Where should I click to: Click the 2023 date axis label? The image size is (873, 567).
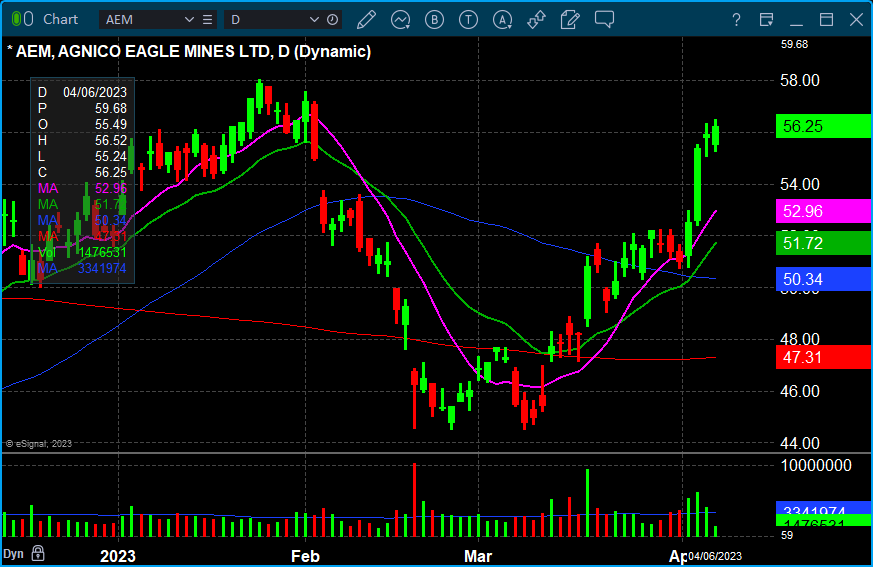coord(117,556)
